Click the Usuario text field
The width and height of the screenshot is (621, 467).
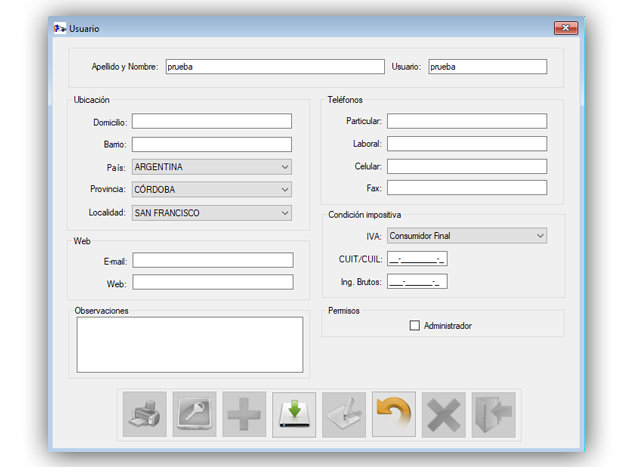488,67
